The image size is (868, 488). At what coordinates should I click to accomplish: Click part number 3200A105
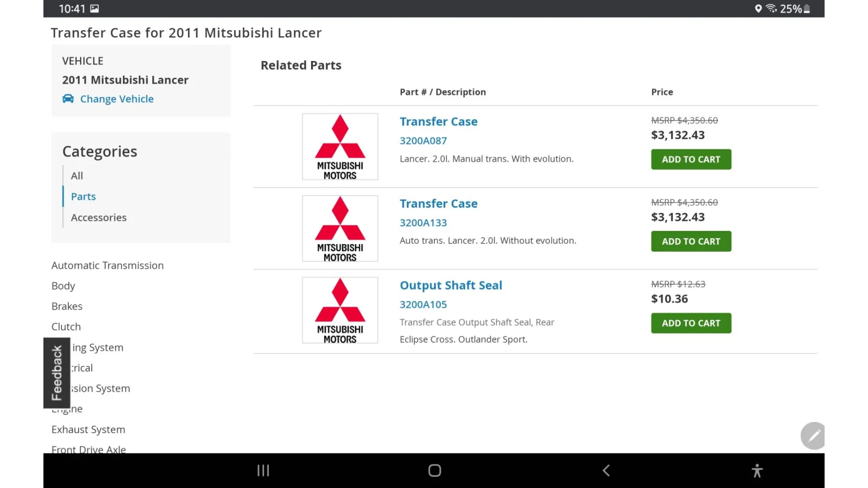pos(423,305)
